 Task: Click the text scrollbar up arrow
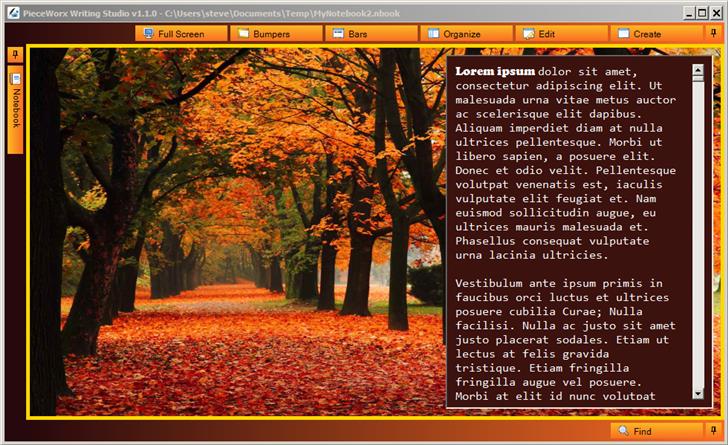697,71
